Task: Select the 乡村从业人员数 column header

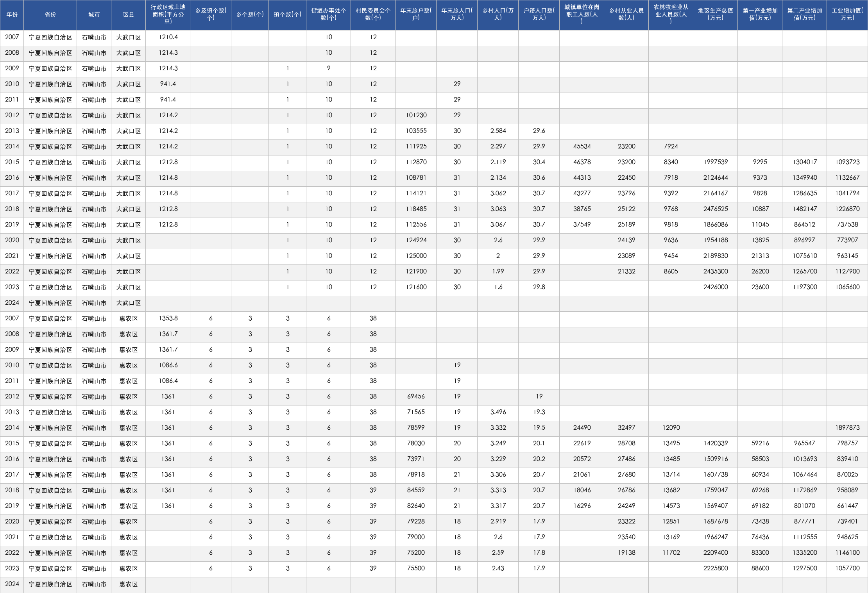Action: coord(626,15)
